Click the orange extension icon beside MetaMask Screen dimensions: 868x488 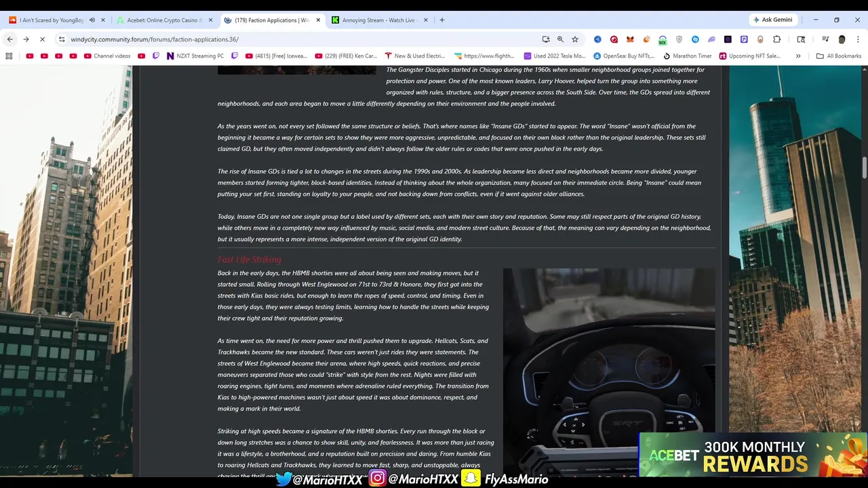coord(646,39)
